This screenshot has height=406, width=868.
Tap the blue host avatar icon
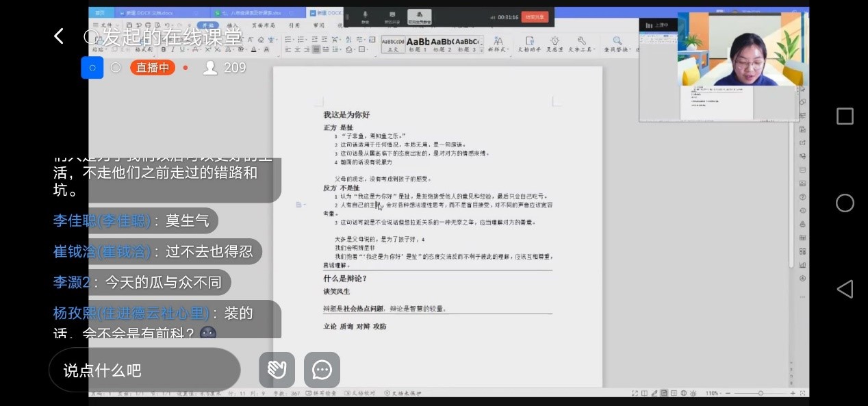click(x=92, y=68)
